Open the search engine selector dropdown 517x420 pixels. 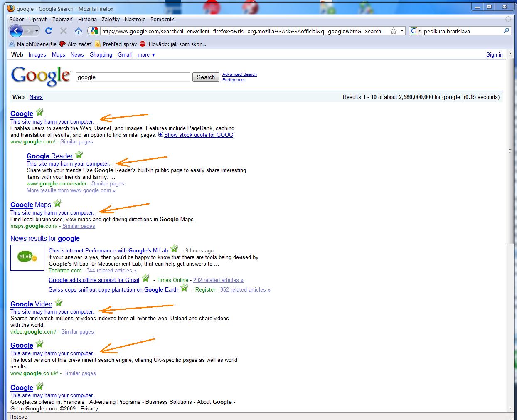pos(416,31)
